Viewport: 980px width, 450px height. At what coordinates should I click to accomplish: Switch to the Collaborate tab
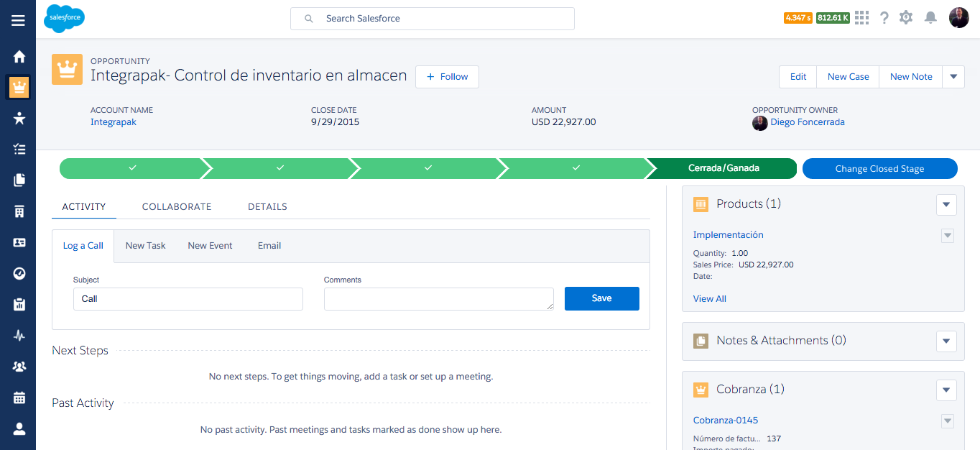click(x=177, y=207)
